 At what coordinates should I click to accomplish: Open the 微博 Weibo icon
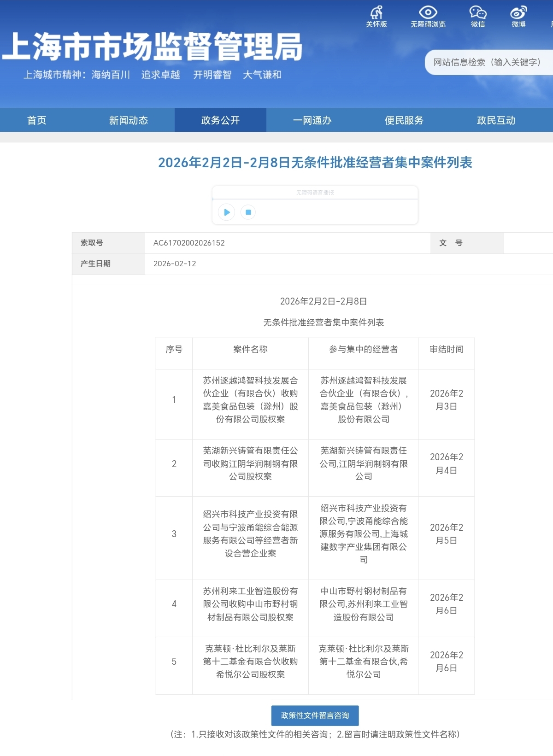pos(518,17)
